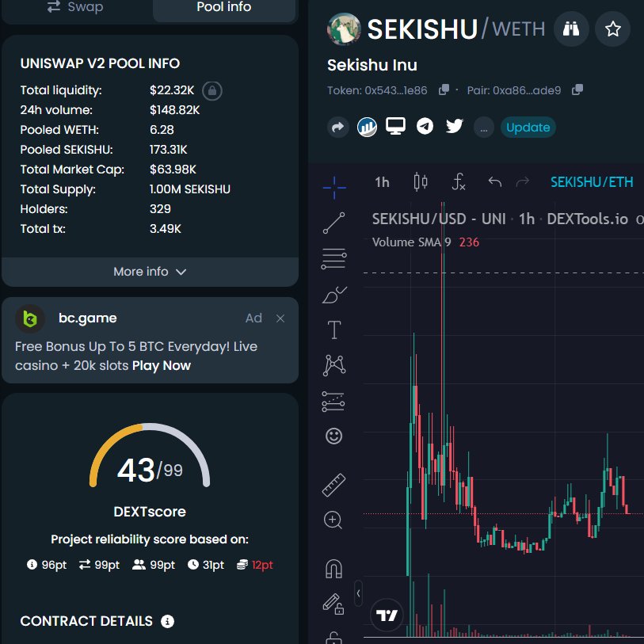Add SEKISHU pair to favorites with star
Viewport: 644px width, 644px height.
tap(612, 29)
